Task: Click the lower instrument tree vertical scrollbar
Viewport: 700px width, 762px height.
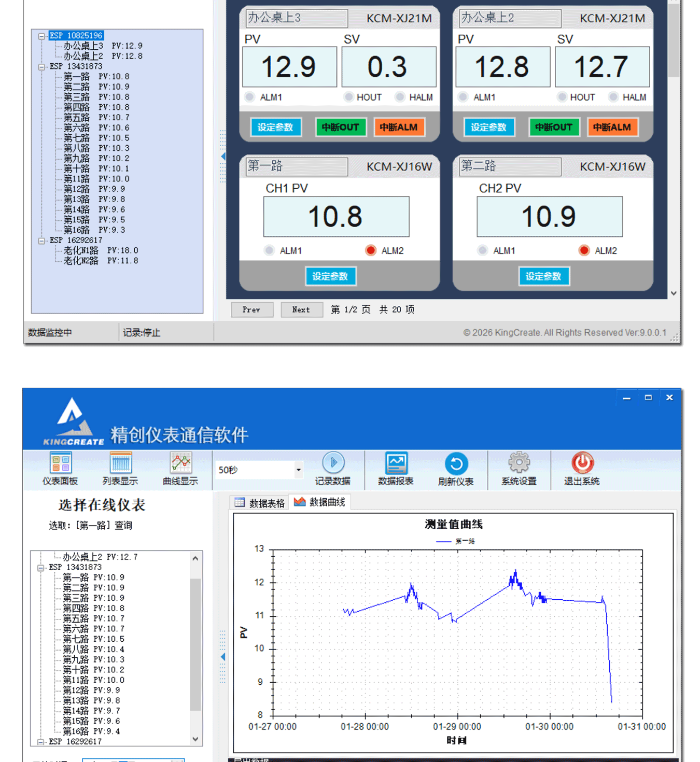Action: 195,643
